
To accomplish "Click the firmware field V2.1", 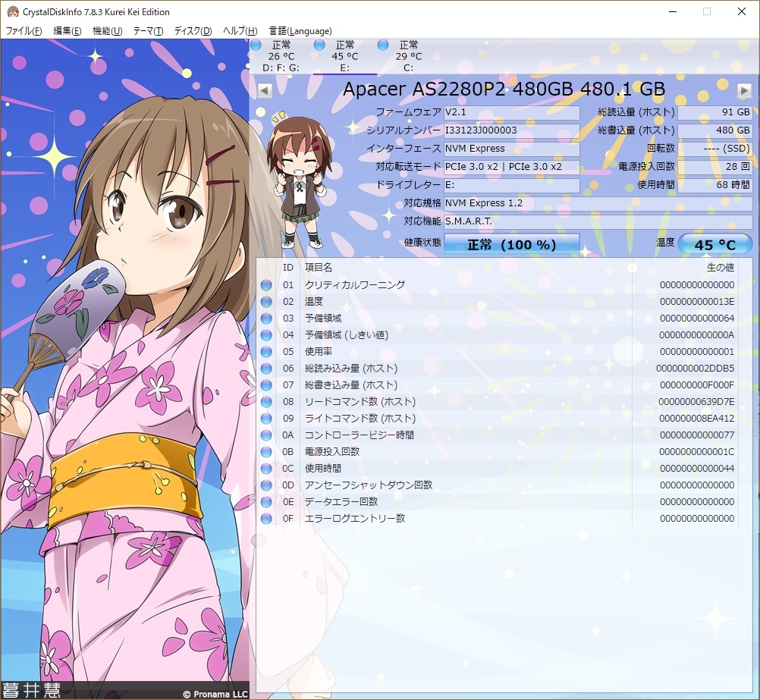I will pos(512,112).
